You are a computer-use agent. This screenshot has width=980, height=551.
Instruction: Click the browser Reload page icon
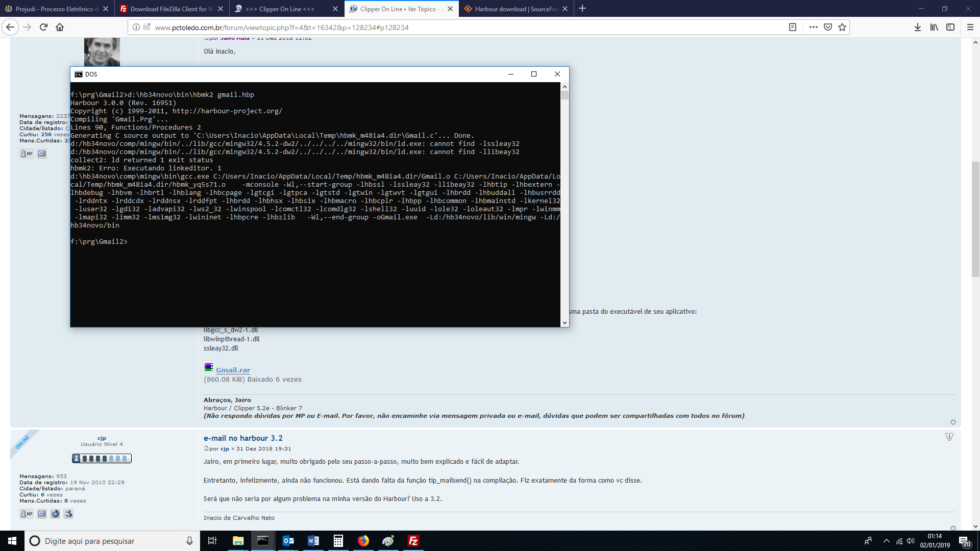coord(43,27)
